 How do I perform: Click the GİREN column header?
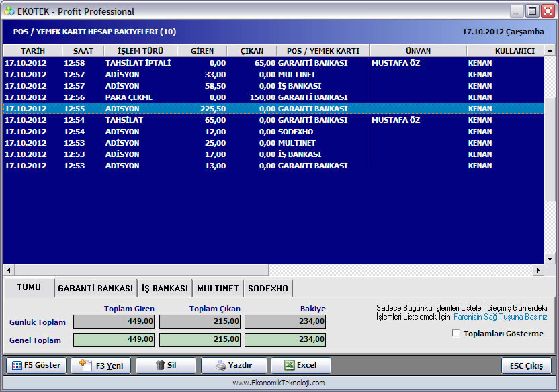(202, 51)
